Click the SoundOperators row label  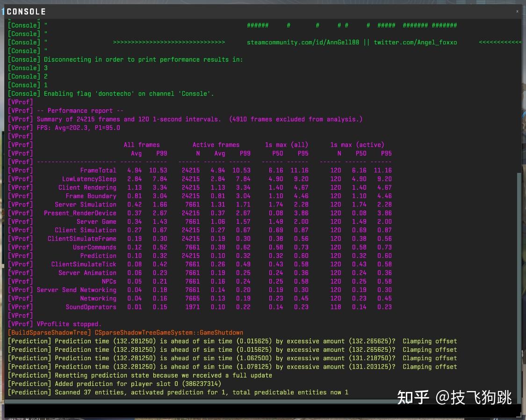91,307
